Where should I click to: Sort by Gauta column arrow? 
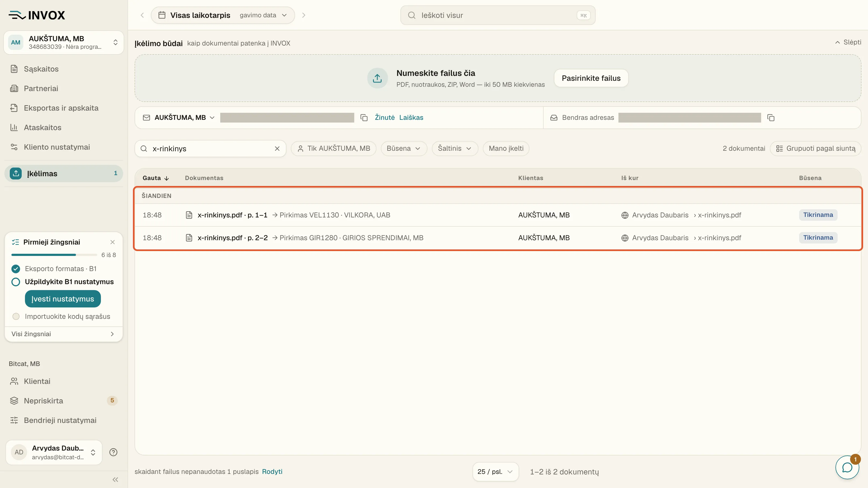(x=167, y=178)
